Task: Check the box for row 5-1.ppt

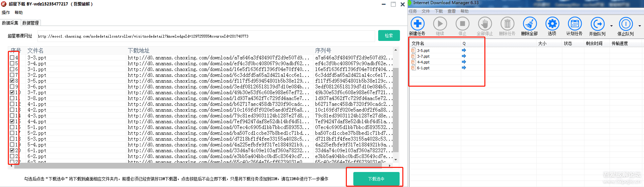Action: click(12, 127)
